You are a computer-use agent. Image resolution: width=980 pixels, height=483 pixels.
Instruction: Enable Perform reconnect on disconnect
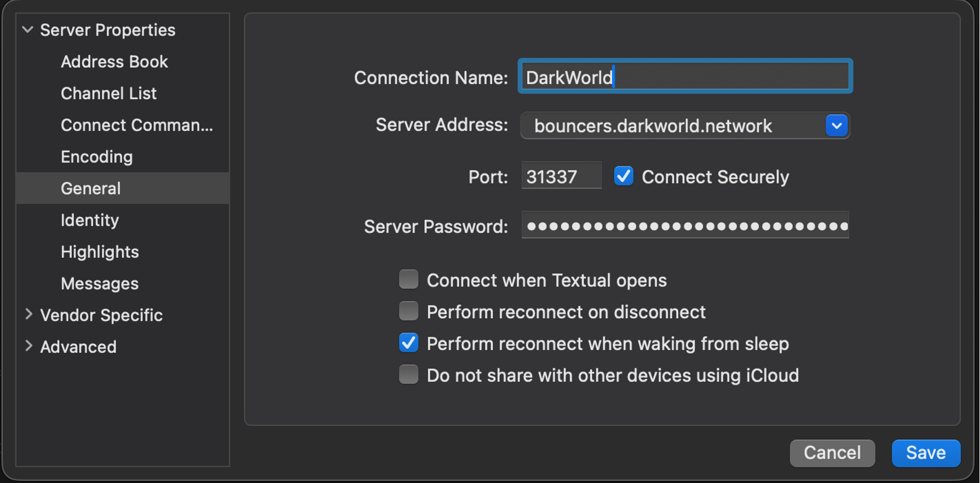pos(408,312)
